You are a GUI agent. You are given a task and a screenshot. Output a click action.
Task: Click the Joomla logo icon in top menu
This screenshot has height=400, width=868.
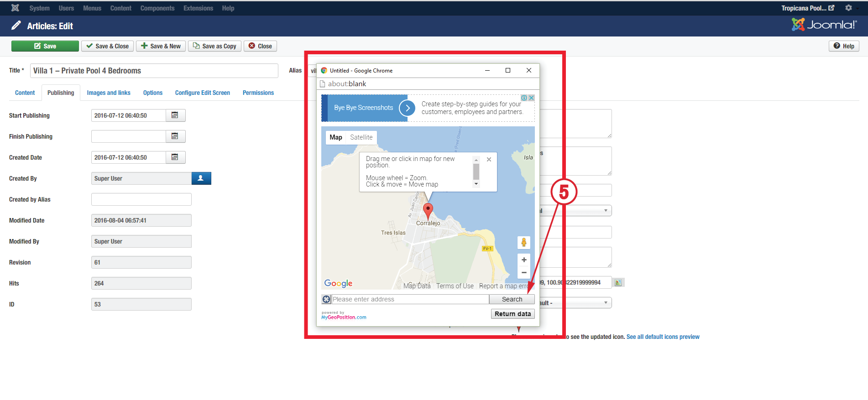(15, 8)
